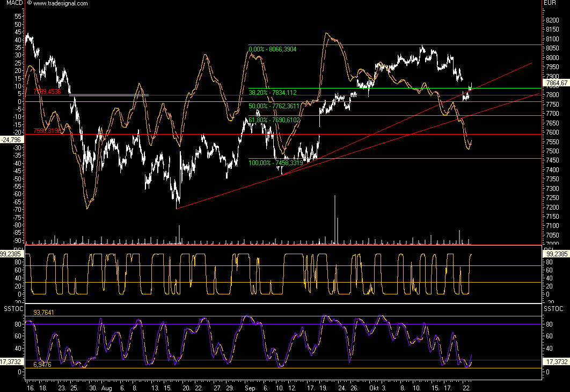Screen dimensions: 570x392
Task: Click the SSTOC value label 93,7641
Action: tap(44, 312)
